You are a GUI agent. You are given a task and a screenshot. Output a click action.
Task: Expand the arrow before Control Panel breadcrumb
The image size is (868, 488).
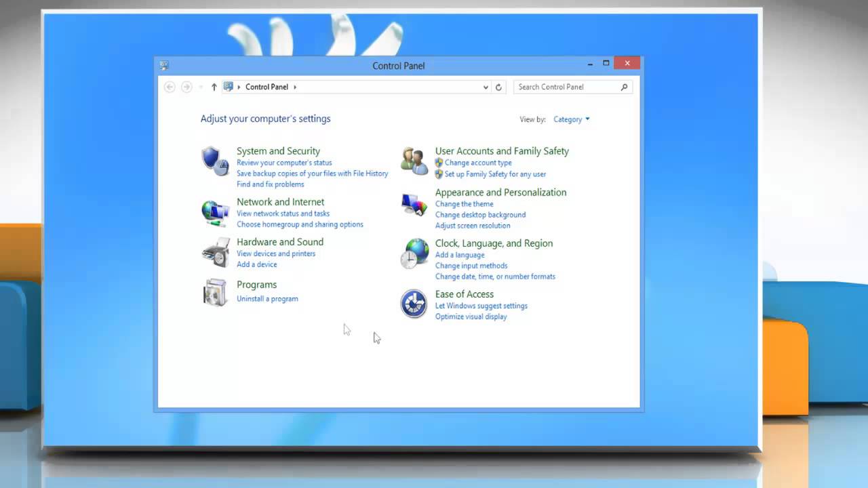click(239, 87)
